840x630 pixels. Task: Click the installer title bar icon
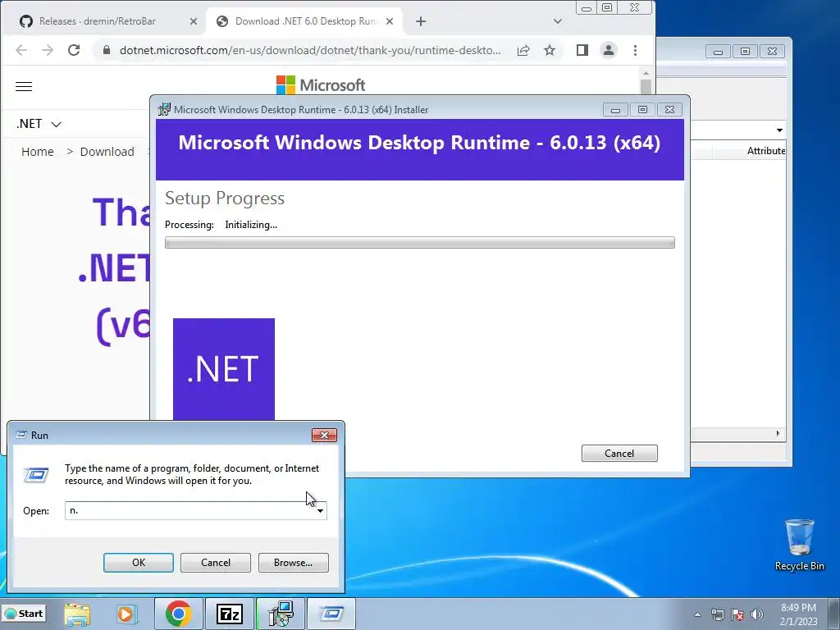pyautogui.click(x=164, y=109)
